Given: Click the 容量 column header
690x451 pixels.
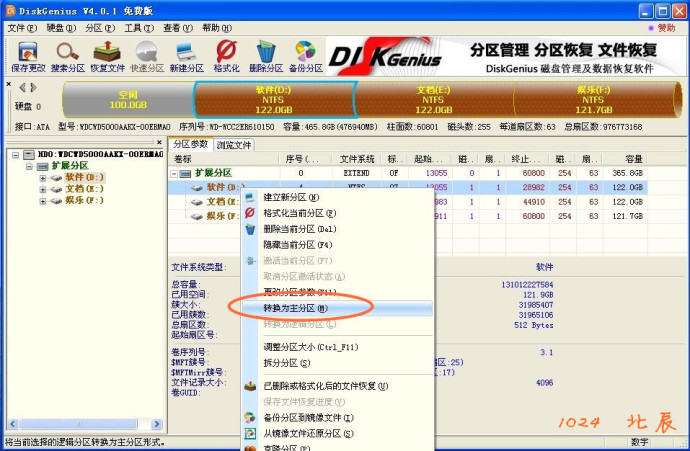Looking at the screenshot, I should (x=624, y=159).
